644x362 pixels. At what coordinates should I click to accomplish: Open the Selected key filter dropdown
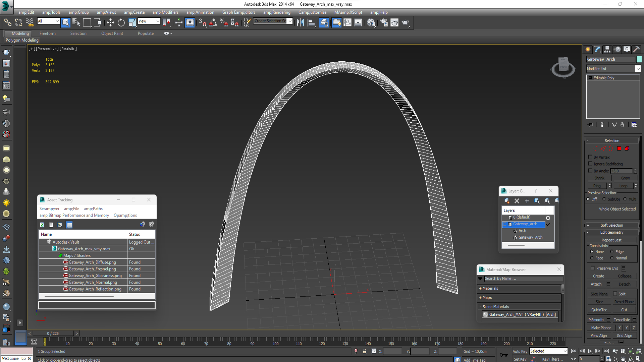[x=548, y=351]
